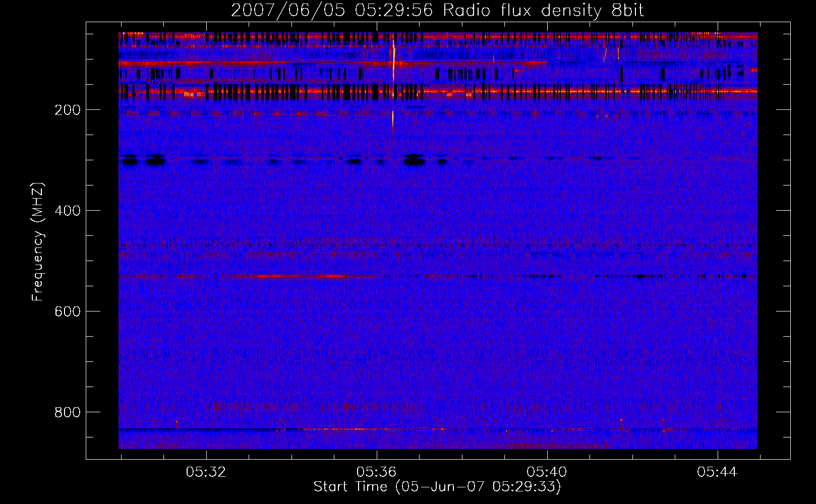Click the 05:32 time tick label

tap(206, 472)
